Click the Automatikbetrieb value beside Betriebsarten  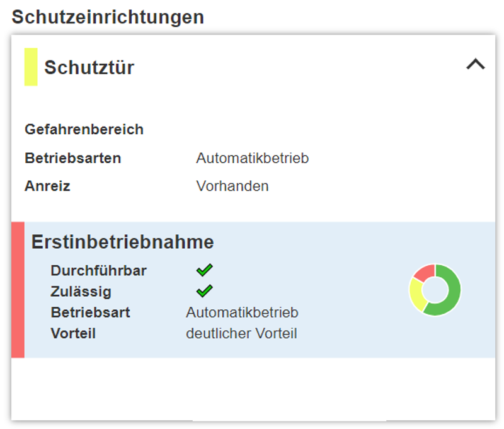click(252, 158)
